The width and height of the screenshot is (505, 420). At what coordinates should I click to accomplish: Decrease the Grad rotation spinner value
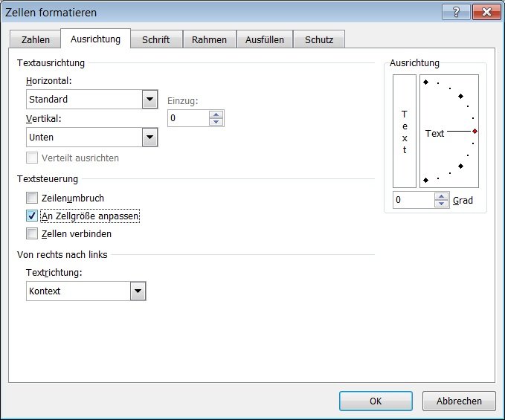[x=442, y=204]
